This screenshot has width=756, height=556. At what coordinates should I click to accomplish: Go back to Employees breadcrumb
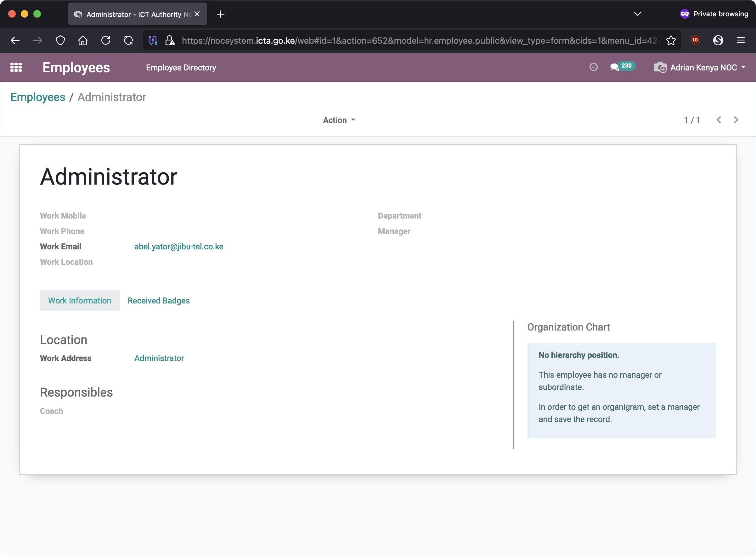tap(38, 97)
